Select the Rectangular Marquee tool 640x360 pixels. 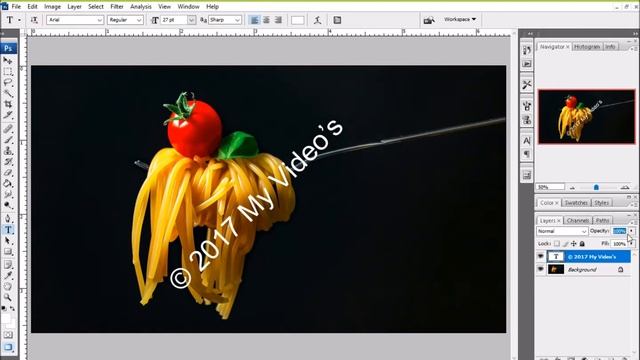tap(8, 72)
